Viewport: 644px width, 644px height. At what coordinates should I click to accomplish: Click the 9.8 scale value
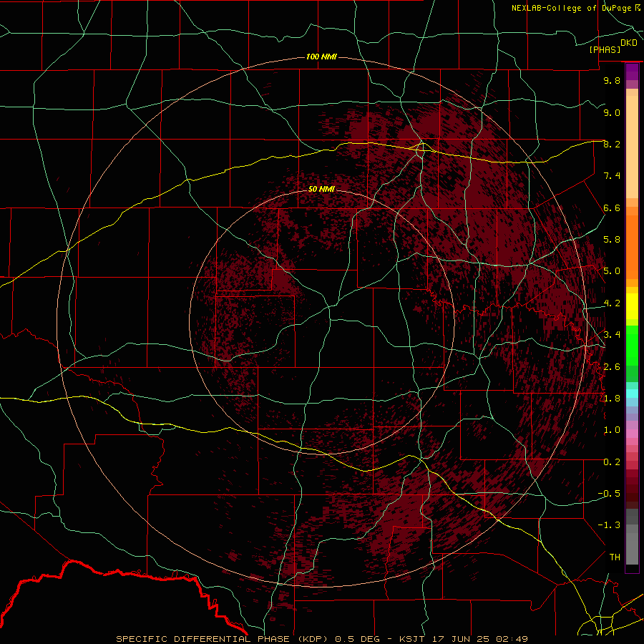612,80
